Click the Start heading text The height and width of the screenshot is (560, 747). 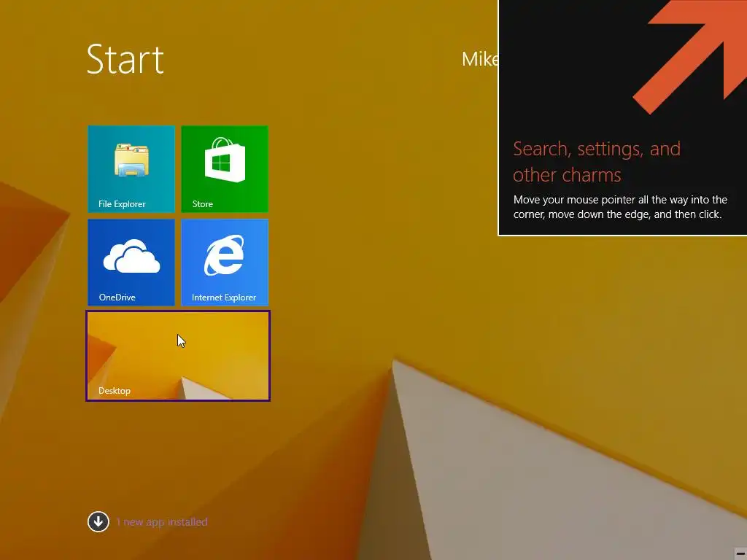(125, 60)
